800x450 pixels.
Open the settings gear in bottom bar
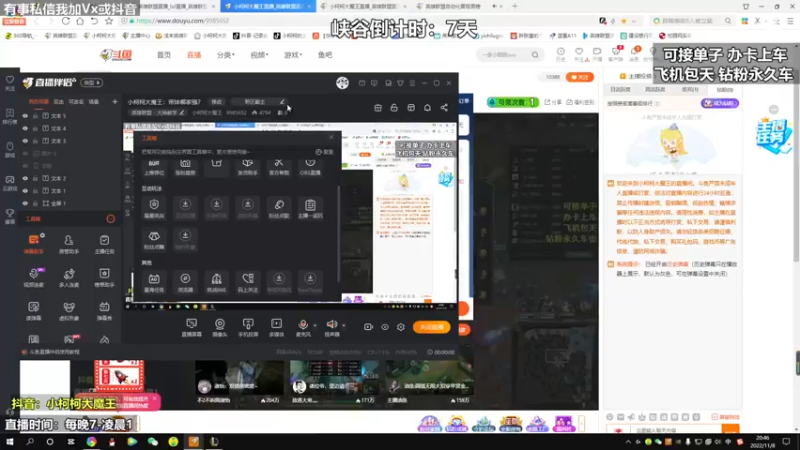tap(401, 327)
